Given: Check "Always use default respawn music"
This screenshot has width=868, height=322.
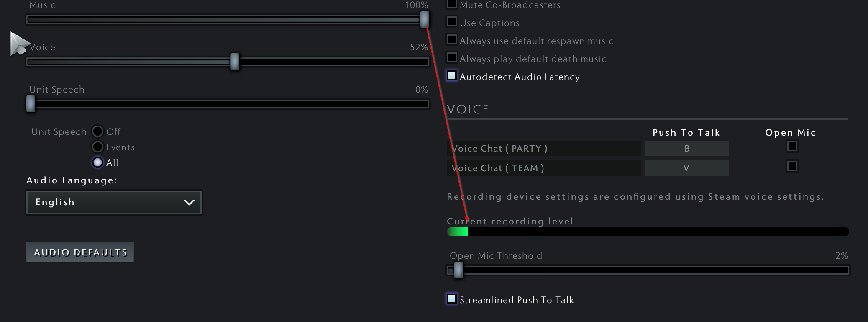Looking at the screenshot, I should [452, 39].
